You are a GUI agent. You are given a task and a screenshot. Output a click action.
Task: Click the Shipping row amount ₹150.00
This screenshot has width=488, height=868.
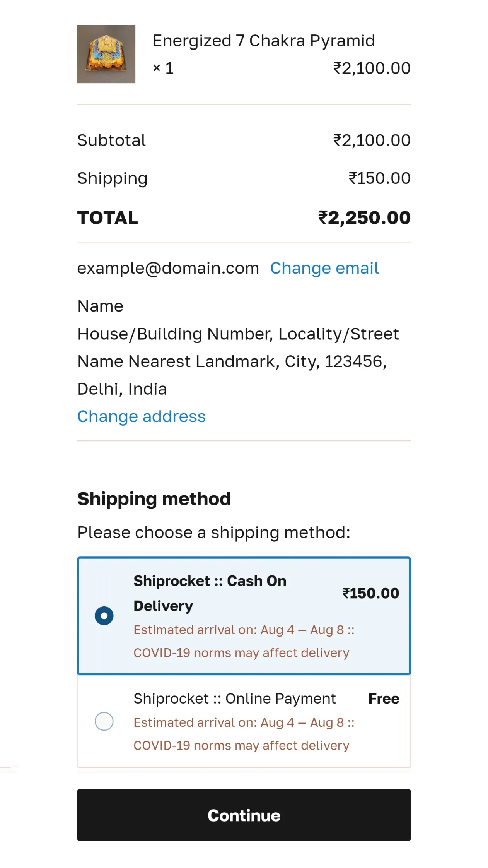click(x=379, y=178)
